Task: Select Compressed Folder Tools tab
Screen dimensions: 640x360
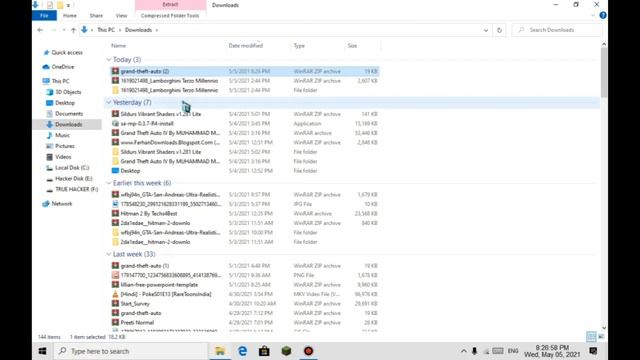Action: (x=170, y=16)
